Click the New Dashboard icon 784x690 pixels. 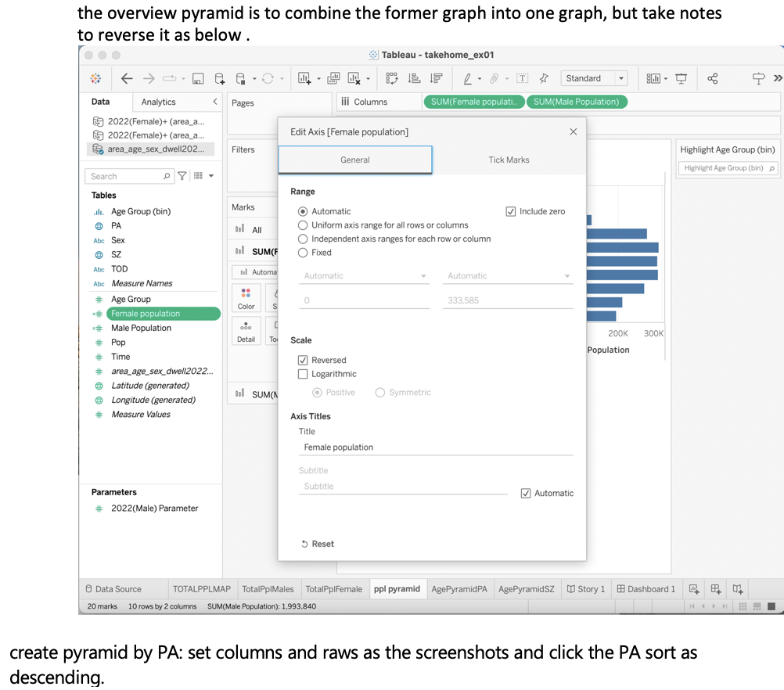[715, 589]
